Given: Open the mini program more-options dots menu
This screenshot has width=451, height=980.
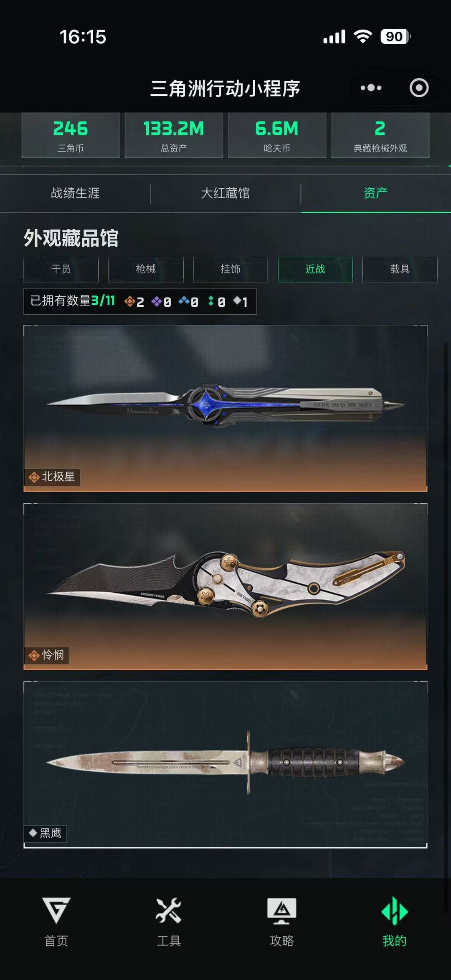Looking at the screenshot, I should click(371, 88).
